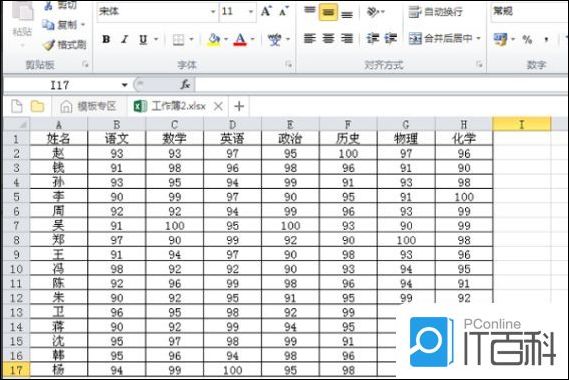Close the 工作簿2.xlsx tab

coord(218,106)
